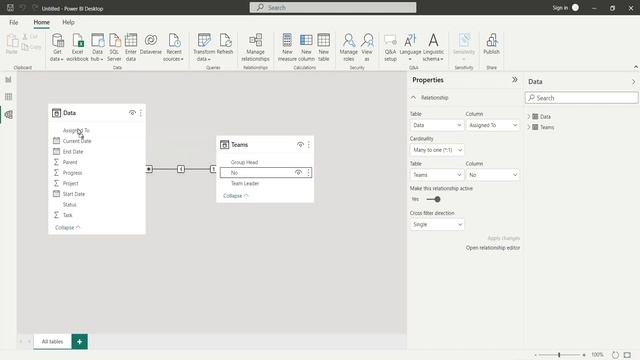
Task: Open Manage relationships dialog
Action: (255, 47)
